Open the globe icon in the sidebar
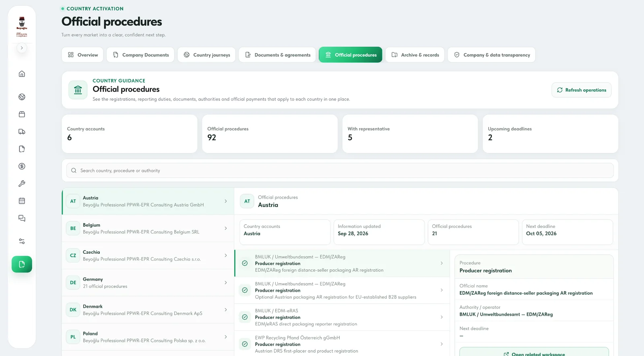Screen dimensions: 644x356 click(x=22, y=97)
